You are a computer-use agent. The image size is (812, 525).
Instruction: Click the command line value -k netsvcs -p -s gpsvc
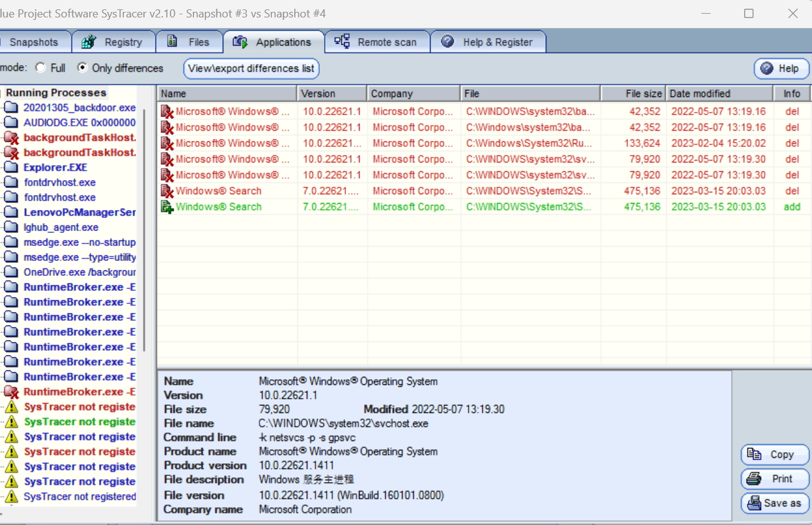(x=307, y=438)
